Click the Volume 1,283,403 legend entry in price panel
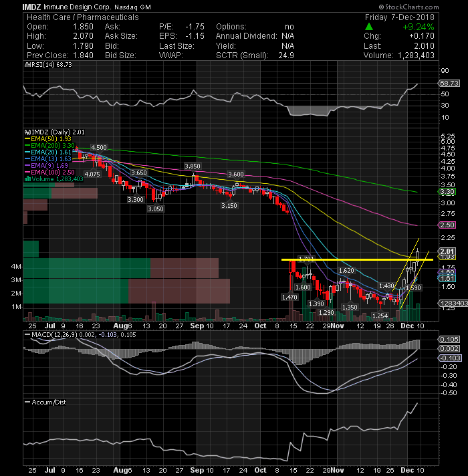Viewport: 468px width, 476px height. point(54,178)
